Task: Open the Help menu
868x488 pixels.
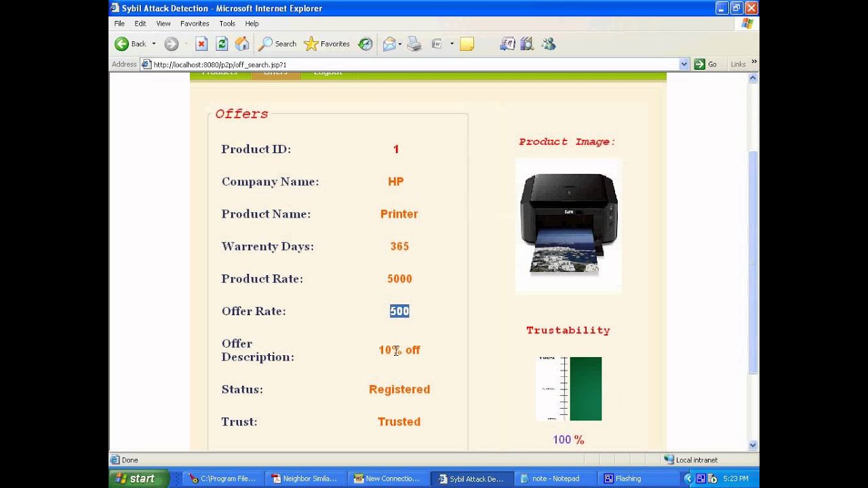Action: 252,23
